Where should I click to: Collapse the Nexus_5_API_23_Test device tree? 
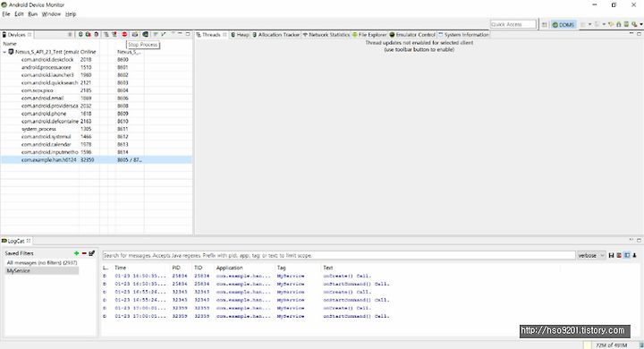(4, 52)
